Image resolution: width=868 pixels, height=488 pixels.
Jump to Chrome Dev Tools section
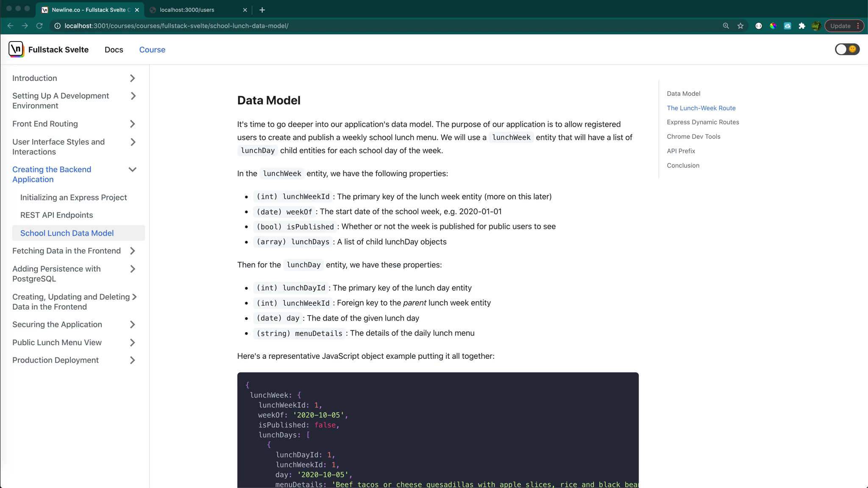(693, 136)
